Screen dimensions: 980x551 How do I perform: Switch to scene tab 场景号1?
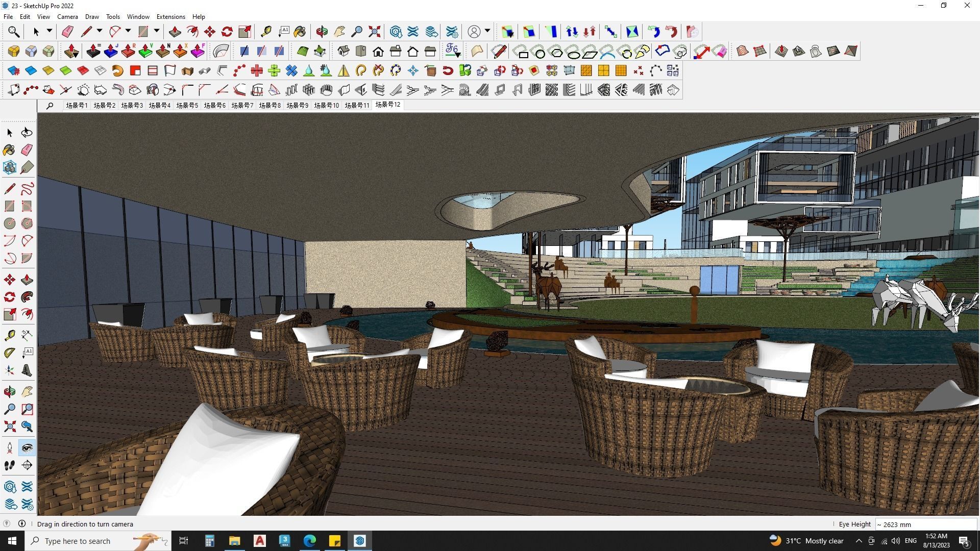[x=77, y=105]
